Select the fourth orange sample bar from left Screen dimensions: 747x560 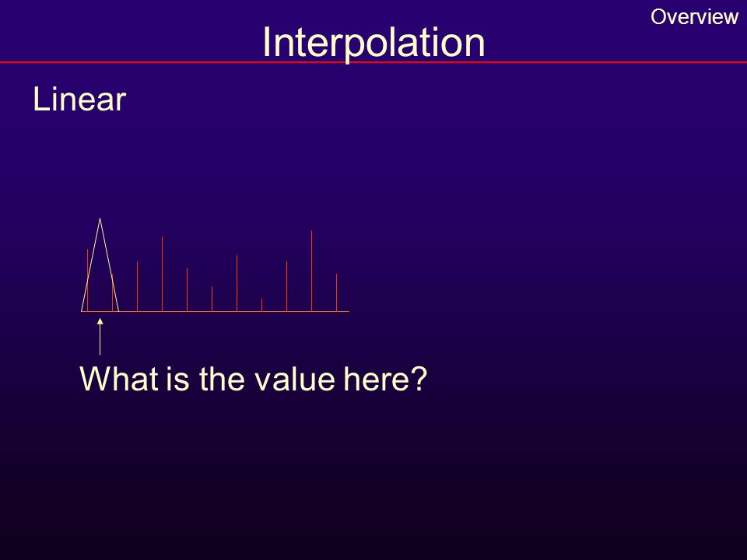(x=162, y=274)
